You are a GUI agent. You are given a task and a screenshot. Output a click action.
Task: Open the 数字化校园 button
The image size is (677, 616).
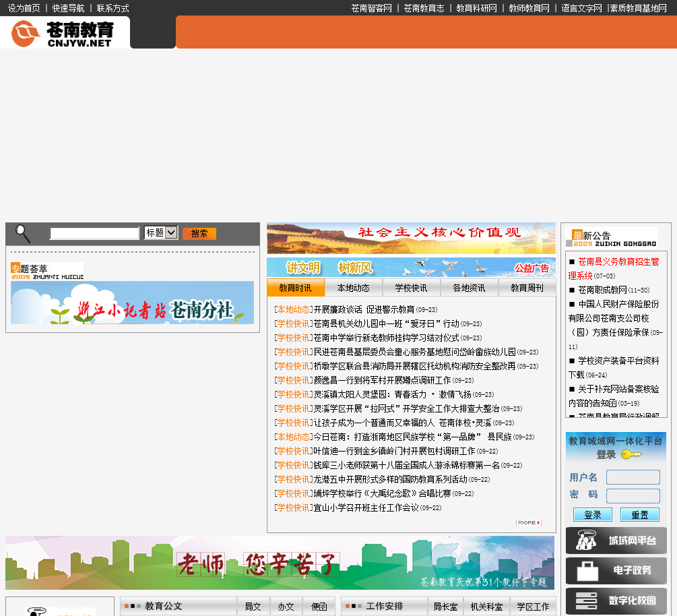616,600
